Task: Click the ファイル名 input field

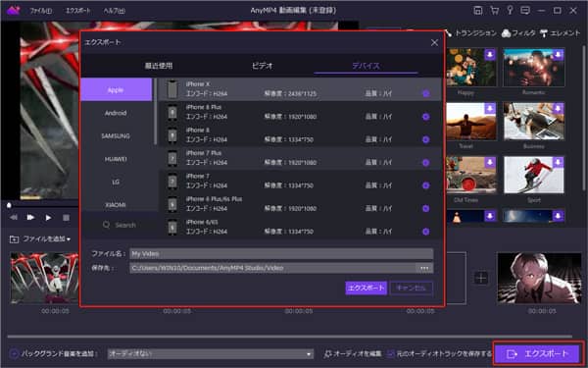Action: click(281, 253)
